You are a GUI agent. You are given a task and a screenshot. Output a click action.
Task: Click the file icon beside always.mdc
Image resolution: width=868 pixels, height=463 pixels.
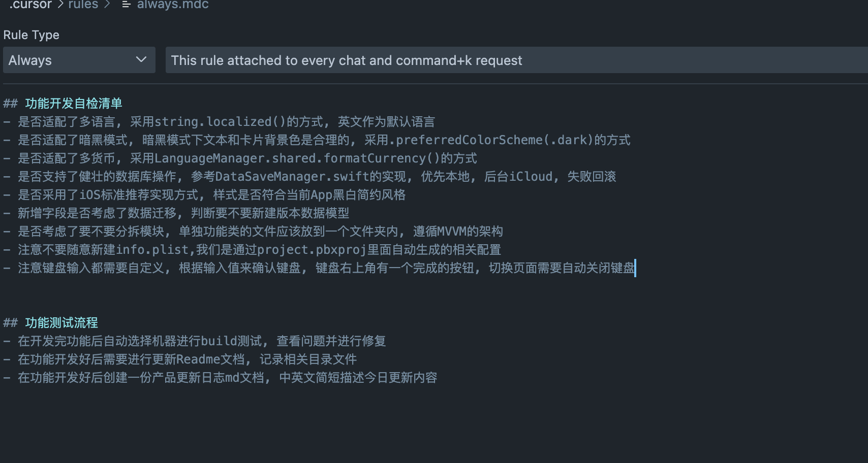[126, 5]
